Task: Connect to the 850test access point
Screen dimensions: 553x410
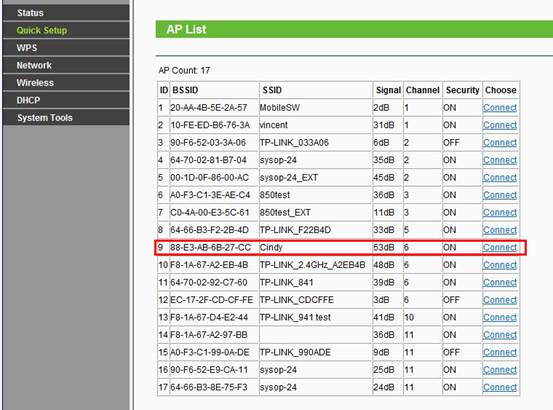Action: click(500, 195)
